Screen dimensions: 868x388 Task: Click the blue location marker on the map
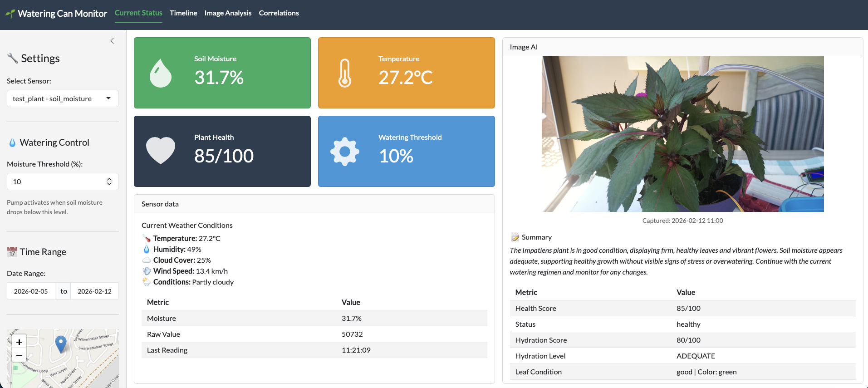[x=60, y=344]
